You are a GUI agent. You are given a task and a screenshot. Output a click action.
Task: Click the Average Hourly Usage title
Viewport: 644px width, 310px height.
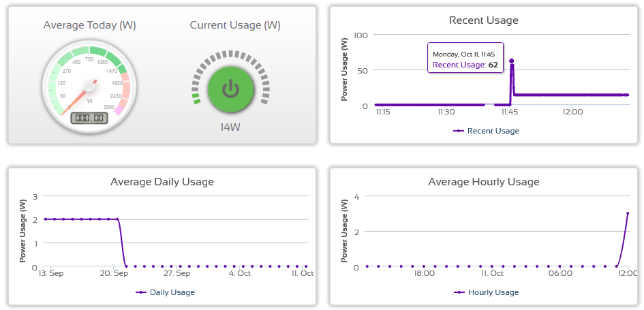click(483, 182)
